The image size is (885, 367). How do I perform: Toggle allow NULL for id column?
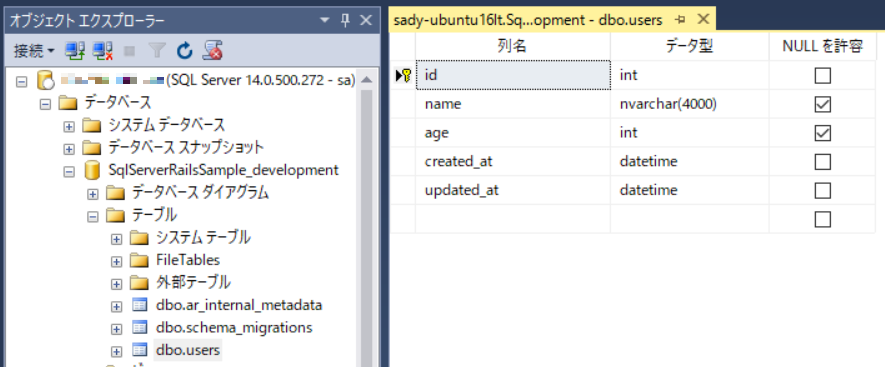pyautogui.click(x=822, y=76)
